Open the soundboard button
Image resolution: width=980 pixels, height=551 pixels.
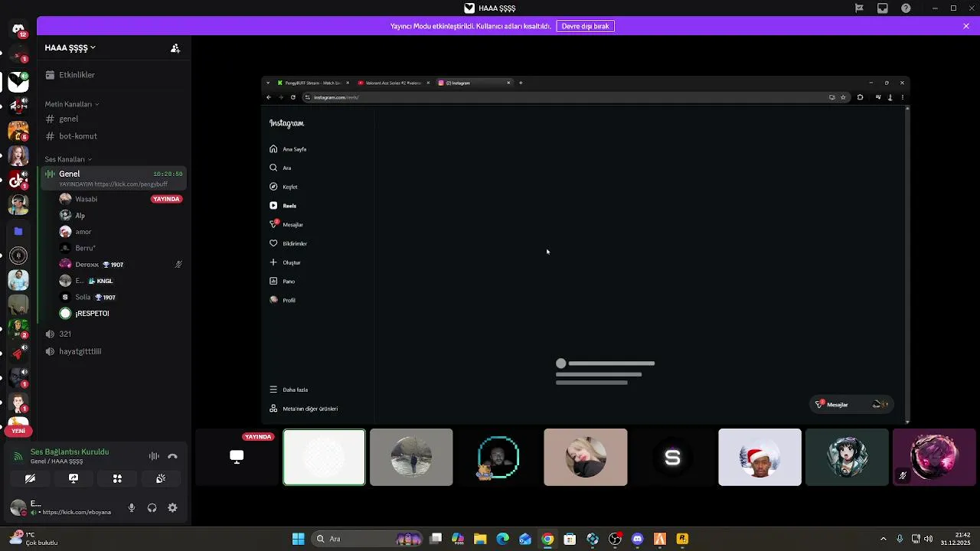coord(161,478)
